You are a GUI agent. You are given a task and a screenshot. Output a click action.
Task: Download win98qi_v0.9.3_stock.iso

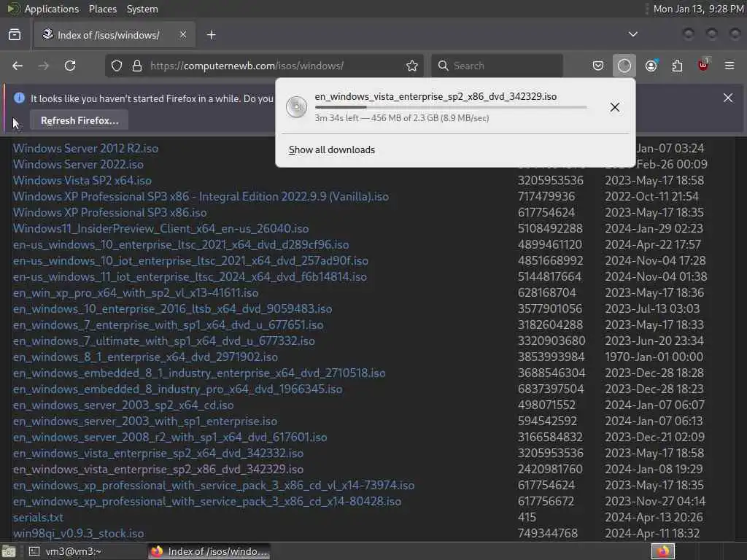(78, 533)
